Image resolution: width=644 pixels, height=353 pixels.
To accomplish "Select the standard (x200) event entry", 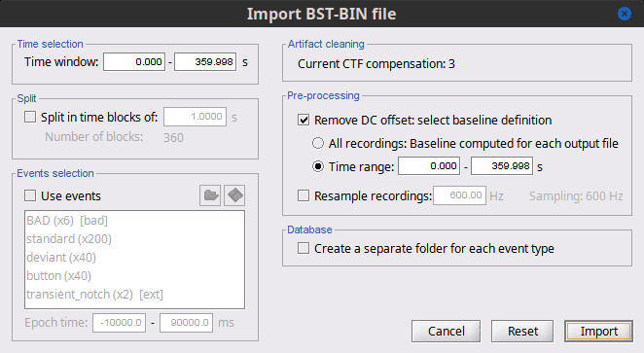I will coord(69,239).
